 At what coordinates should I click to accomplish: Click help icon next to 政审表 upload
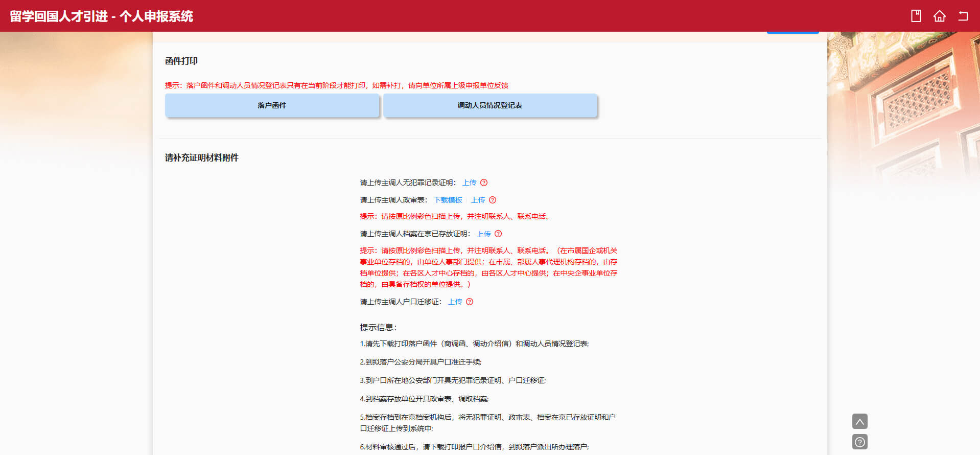point(493,200)
